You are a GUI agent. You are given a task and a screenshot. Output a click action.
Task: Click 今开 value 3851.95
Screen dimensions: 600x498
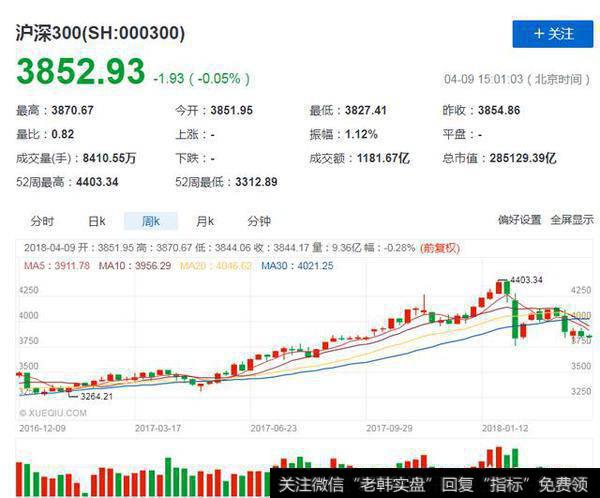click(232, 111)
